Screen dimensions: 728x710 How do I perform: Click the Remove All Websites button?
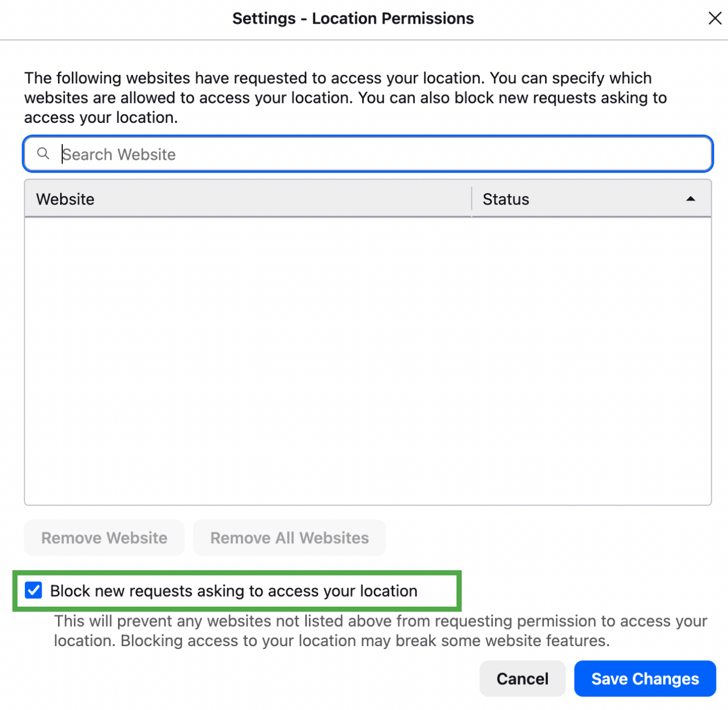[x=289, y=538]
